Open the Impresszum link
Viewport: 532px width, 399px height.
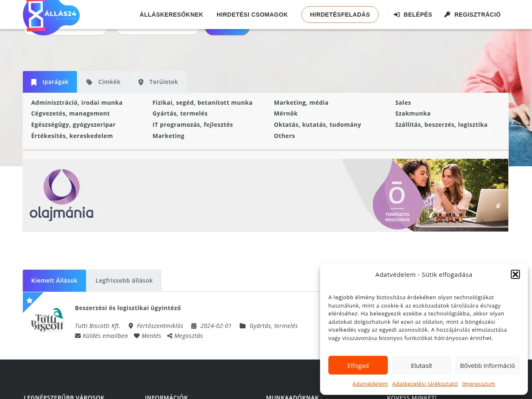click(x=478, y=384)
